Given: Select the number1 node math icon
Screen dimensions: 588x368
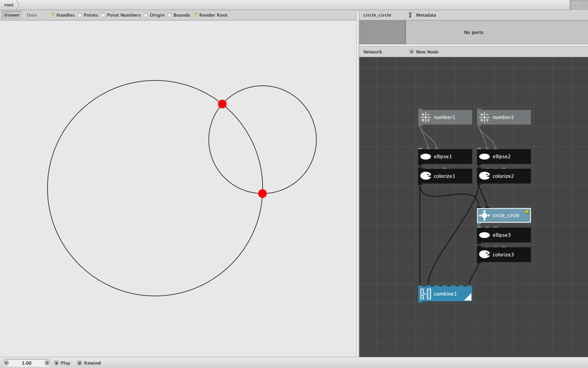Looking at the screenshot, I should point(426,118).
